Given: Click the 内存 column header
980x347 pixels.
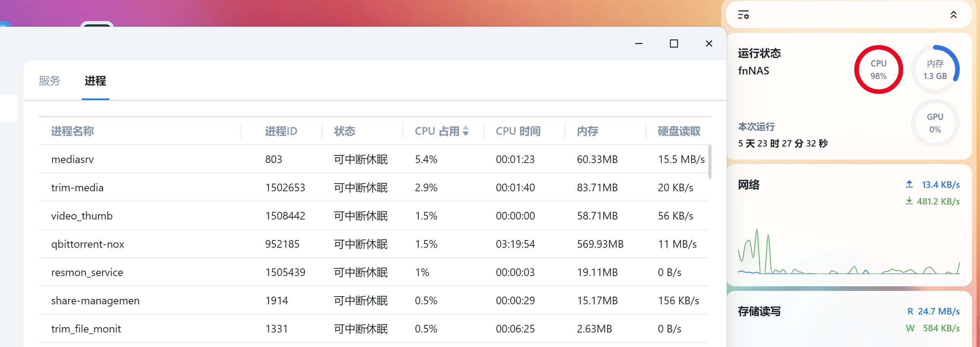Looking at the screenshot, I should (588, 131).
